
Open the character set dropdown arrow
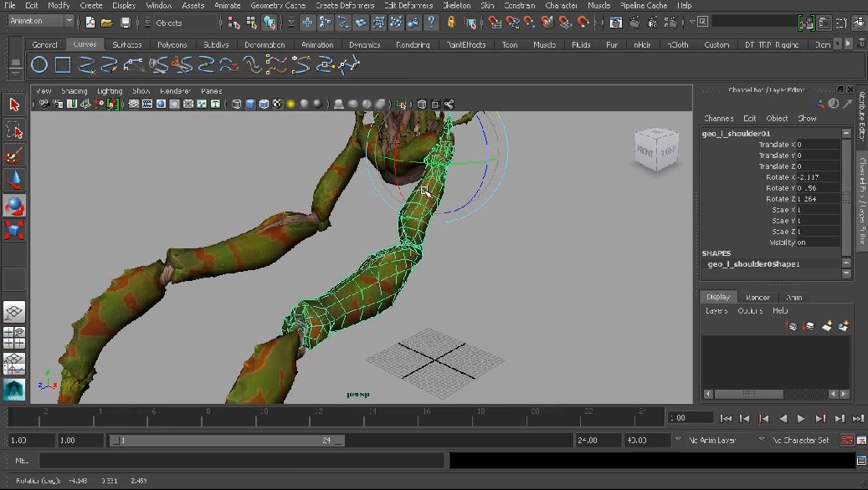[761, 440]
